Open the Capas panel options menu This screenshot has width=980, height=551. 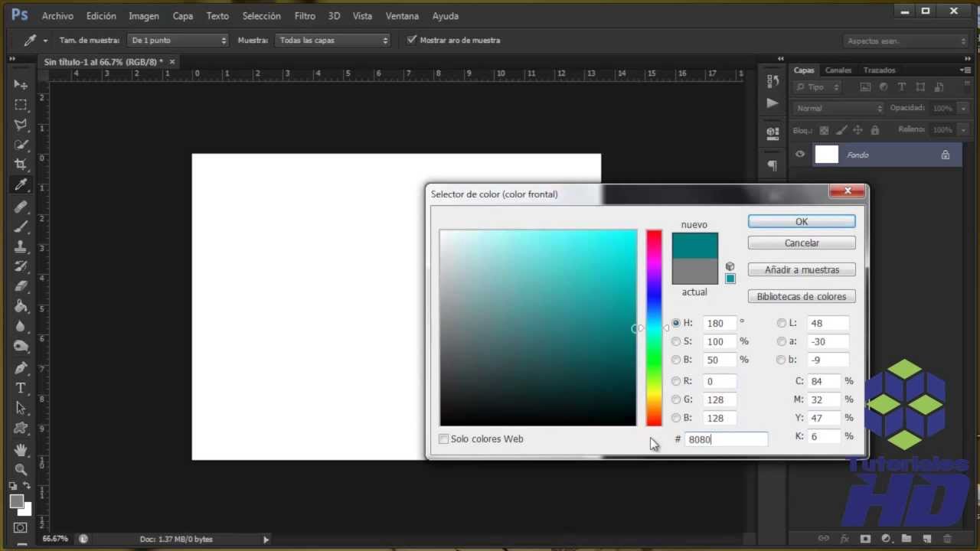[x=965, y=70]
